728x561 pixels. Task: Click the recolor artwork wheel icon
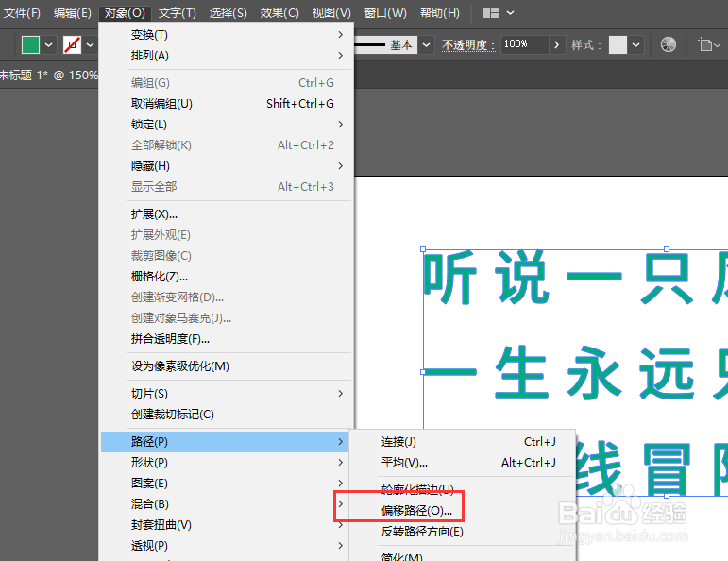click(669, 44)
